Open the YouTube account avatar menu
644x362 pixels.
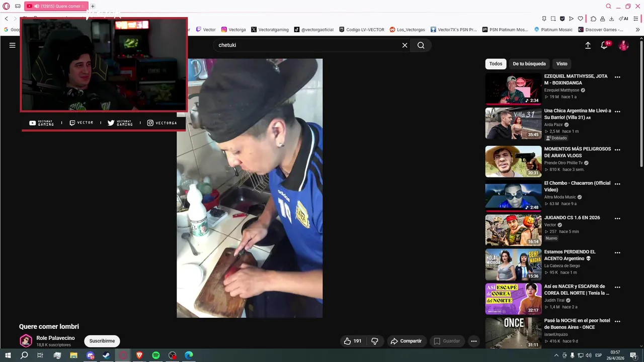[623, 45]
